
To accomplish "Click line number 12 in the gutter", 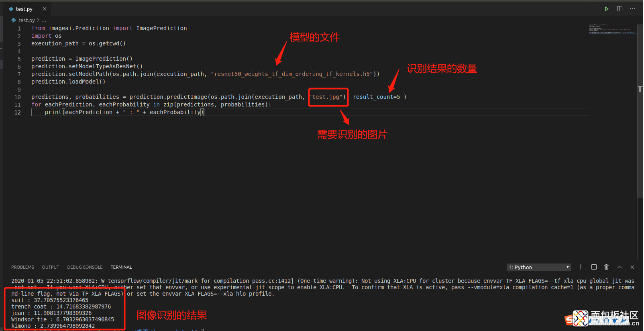I will (18, 112).
